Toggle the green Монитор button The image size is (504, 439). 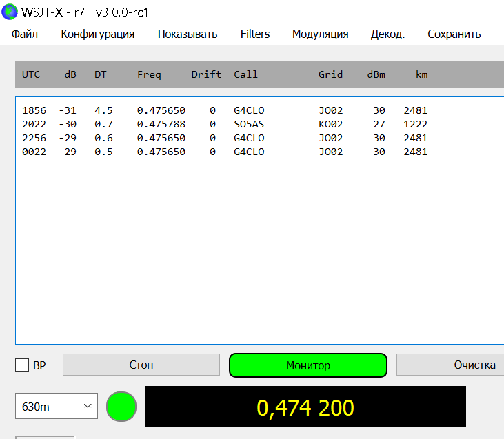coord(308,365)
